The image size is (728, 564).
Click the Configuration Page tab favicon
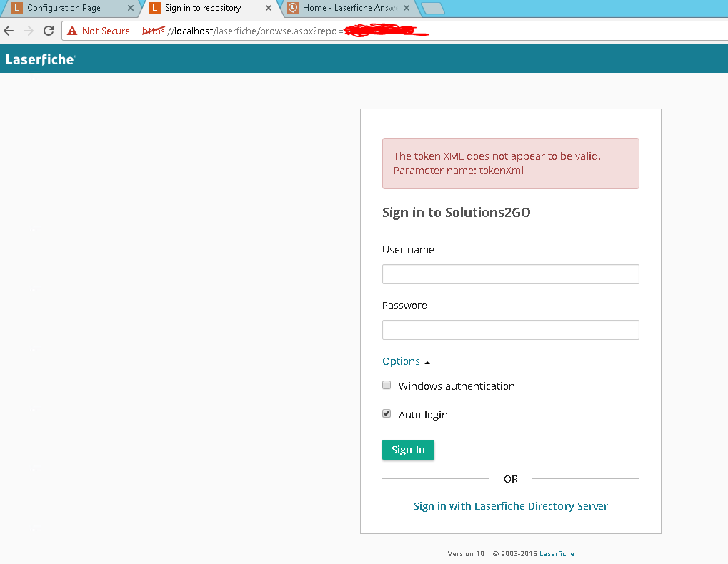coord(16,8)
